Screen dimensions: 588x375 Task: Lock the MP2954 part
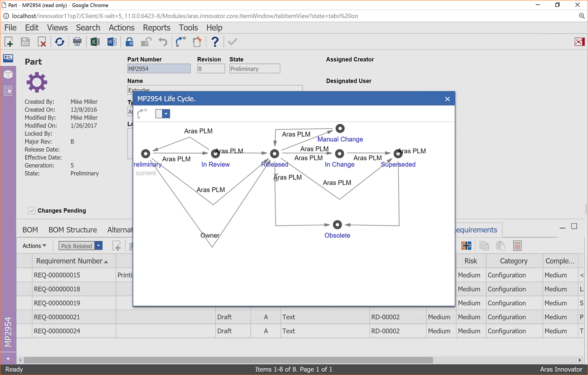129,42
